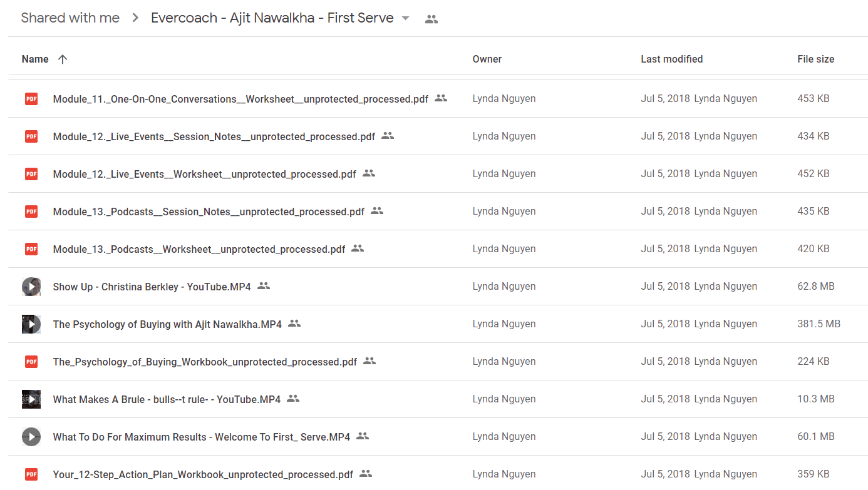868x490 pixels.
Task: Click the 435 KB file size value
Action: coord(814,211)
